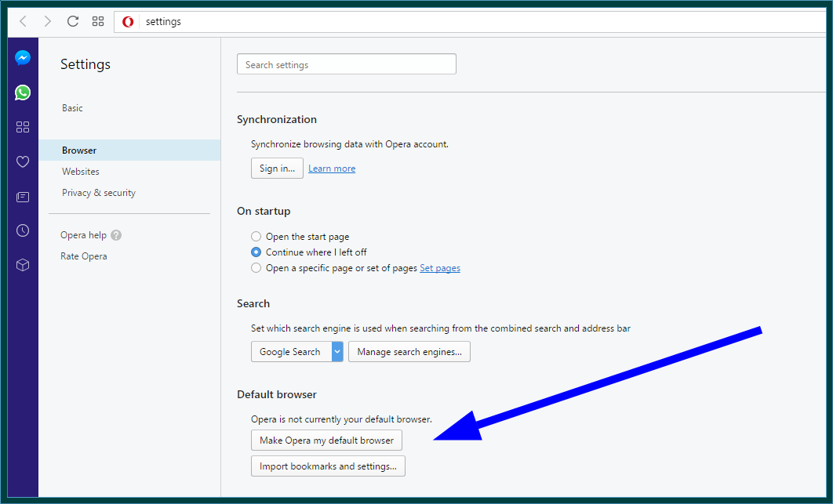This screenshot has height=504, width=833.
Task: Click Rate Opera
Action: click(83, 256)
